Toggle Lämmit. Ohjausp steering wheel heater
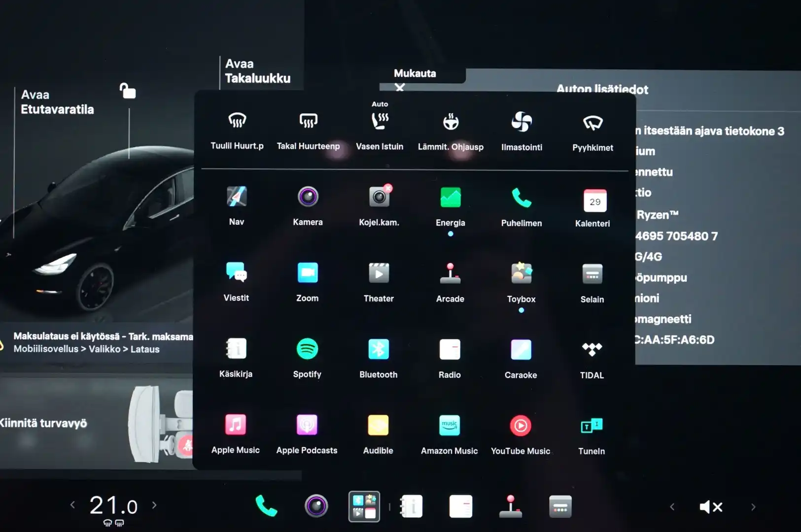The width and height of the screenshot is (801, 532). [x=451, y=132]
